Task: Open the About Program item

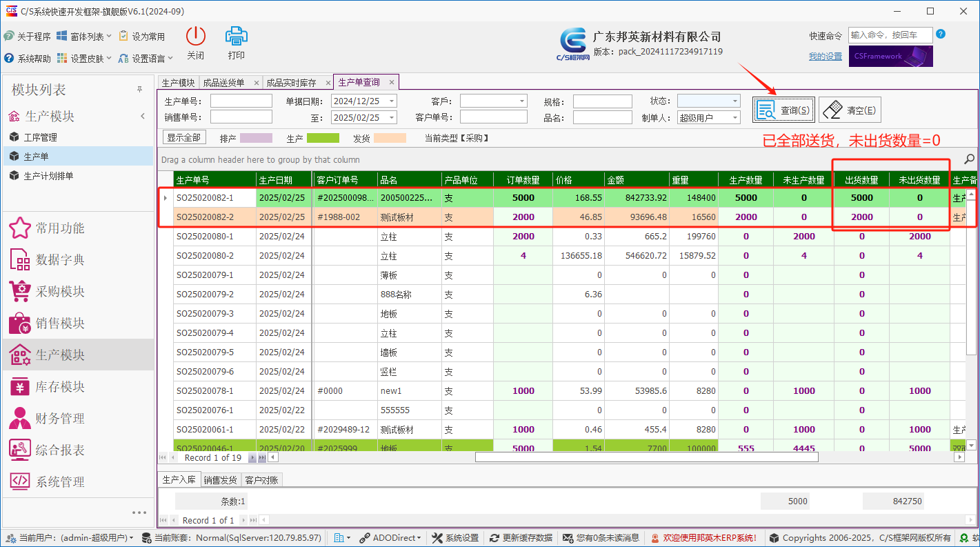Action: coord(28,37)
